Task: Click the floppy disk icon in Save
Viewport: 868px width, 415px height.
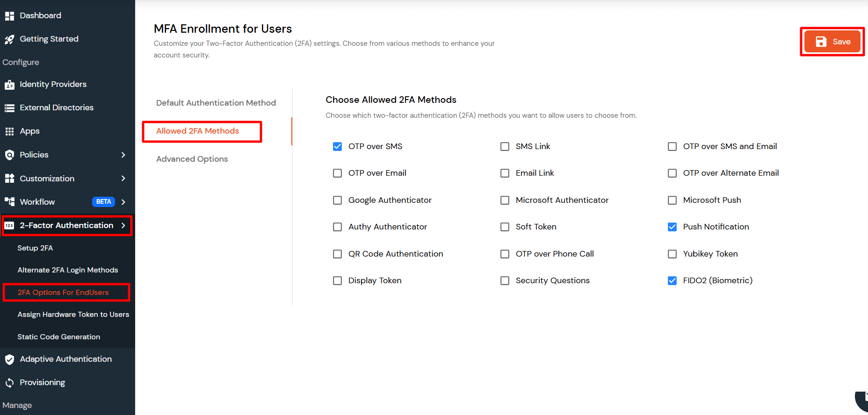Action: coord(821,42)
